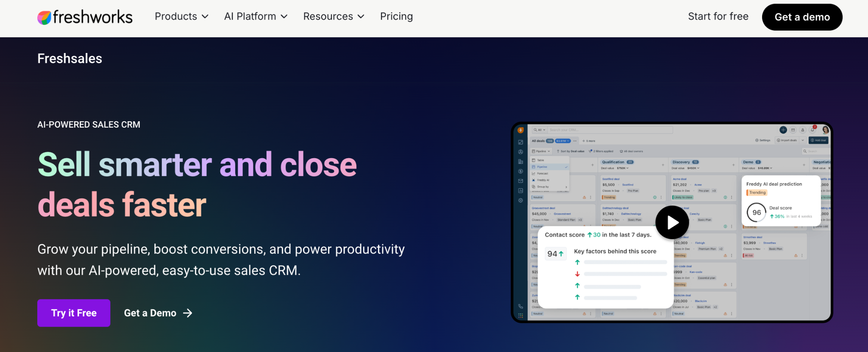Open Contacts person icon in CRM sidebar
868x352 pixels.
(520, 152)
